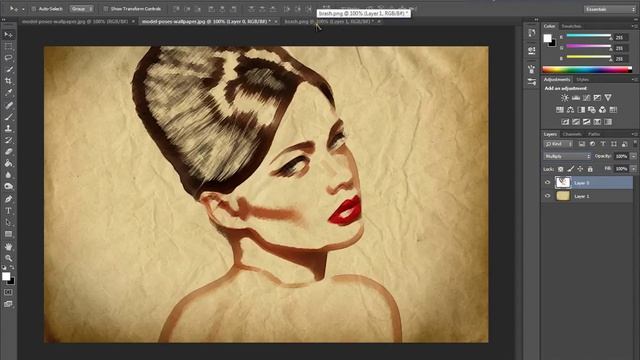This screenshot has height=360, width=640.
Task: Add a Curves adjustment
Action: 587,98
